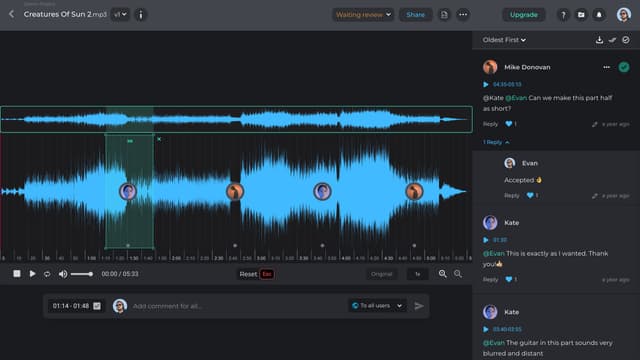Open the more options menu in header
This screenshot has width=640, height=360.
click(463, 15)
